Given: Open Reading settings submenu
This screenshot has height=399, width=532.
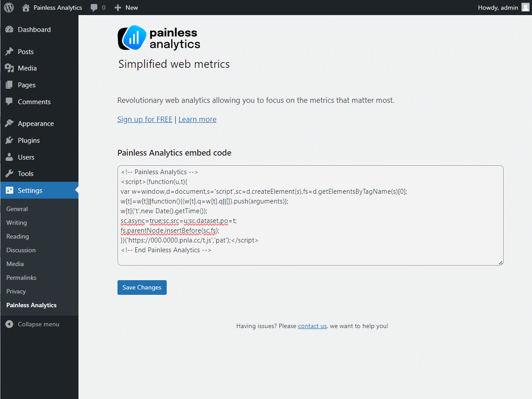Looking at the screenshot, I should 17,237.
